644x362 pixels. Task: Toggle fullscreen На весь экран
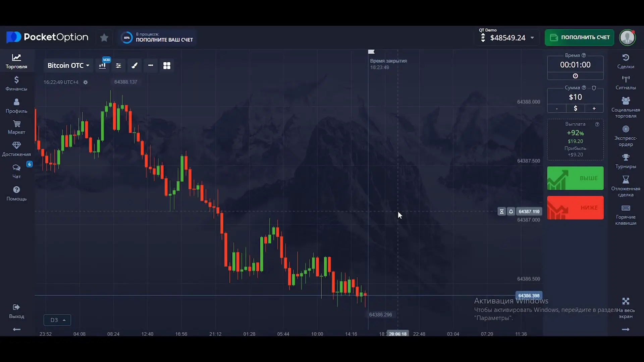[x=625, y=308]
